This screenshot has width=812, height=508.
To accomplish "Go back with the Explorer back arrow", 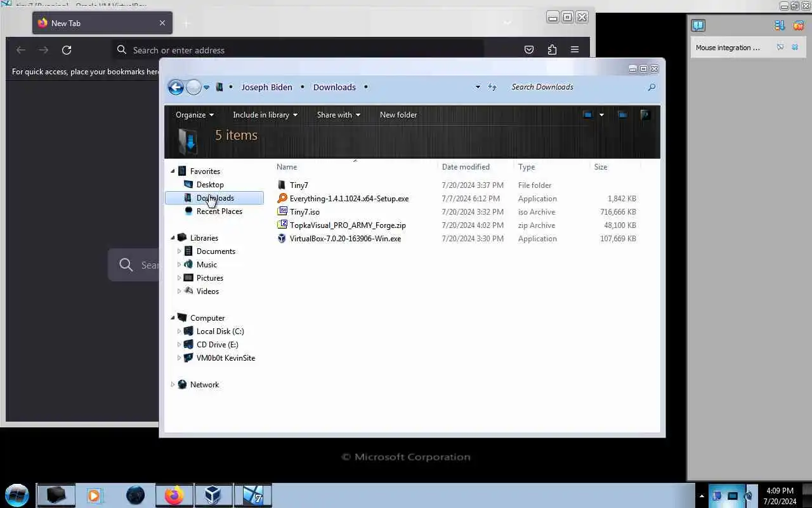I will coord(176,87).
